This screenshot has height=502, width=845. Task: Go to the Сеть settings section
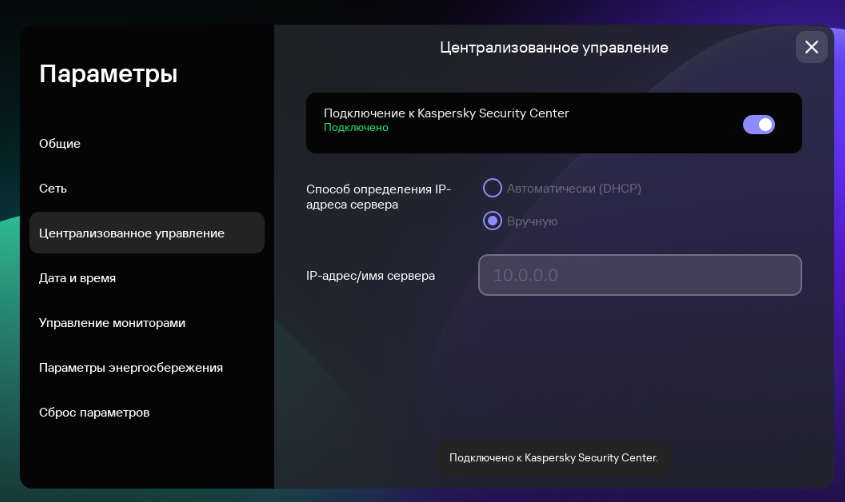click(53, 188)
